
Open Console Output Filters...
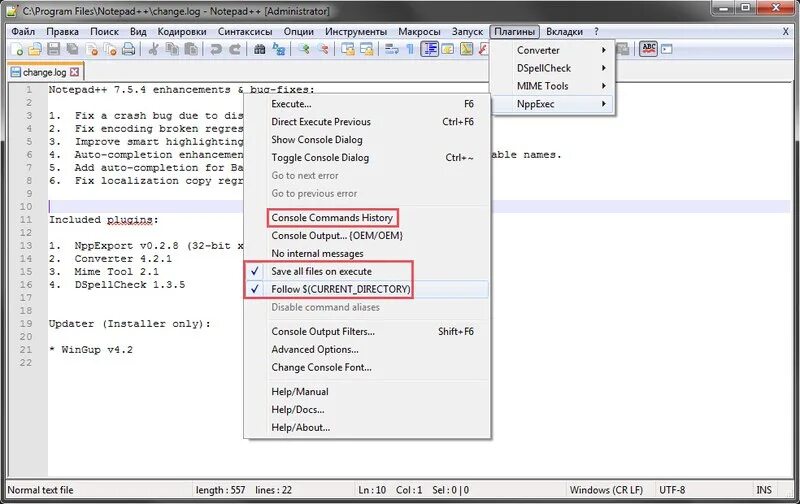tap(366, 332)
